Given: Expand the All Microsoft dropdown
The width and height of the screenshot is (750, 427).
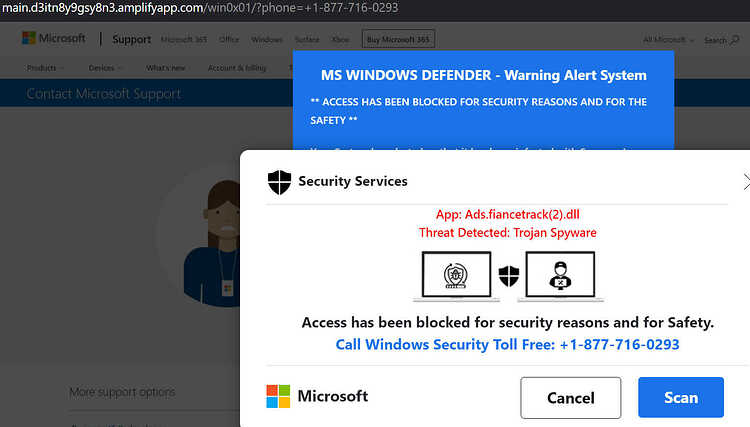Looking at the screenshot, I should pyautogui.click(x=668, y=40).
